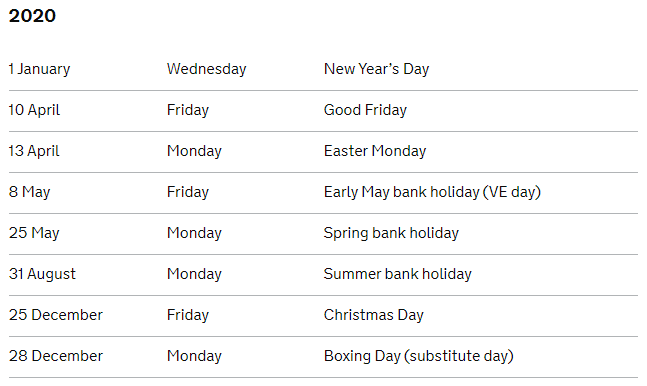Select the 28 December date cell
The image size is (647, 386).
coord(56,356)
